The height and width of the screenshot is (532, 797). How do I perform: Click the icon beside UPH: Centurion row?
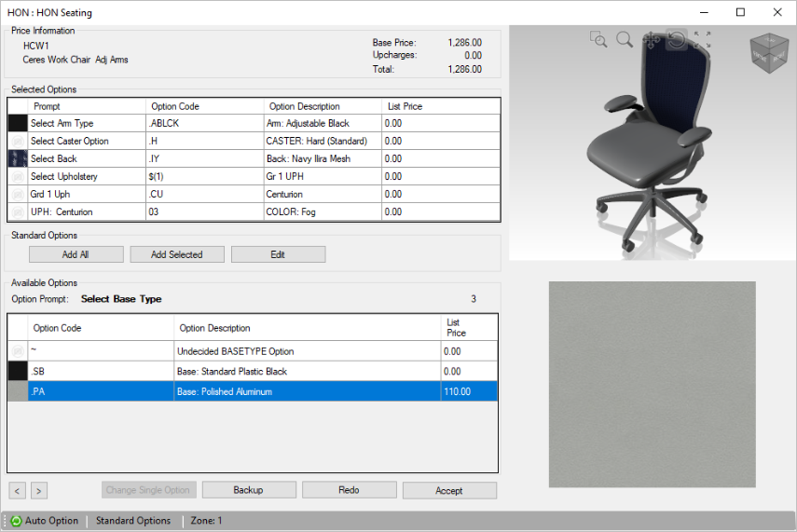click(18, 211)
